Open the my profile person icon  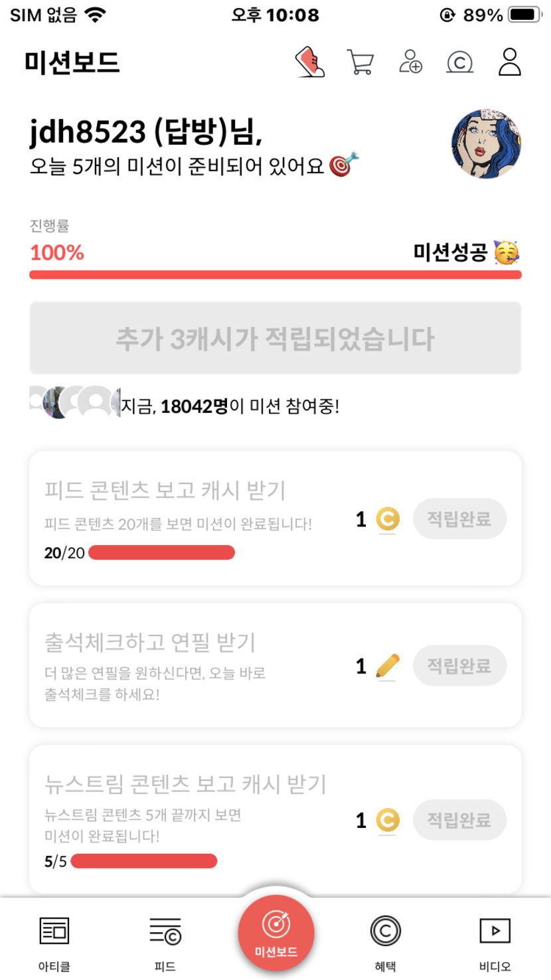[x=510, y=62]
